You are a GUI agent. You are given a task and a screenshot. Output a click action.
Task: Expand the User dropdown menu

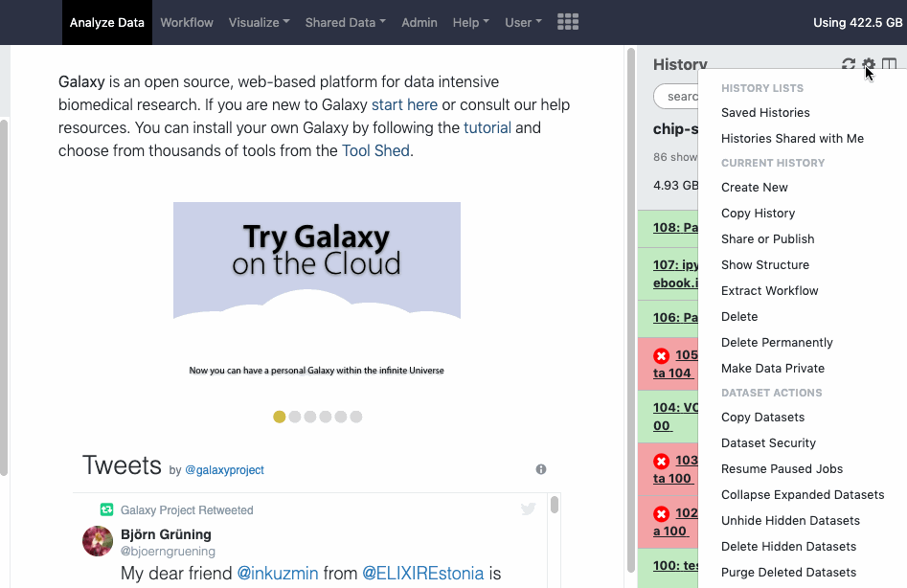point(523,22)
